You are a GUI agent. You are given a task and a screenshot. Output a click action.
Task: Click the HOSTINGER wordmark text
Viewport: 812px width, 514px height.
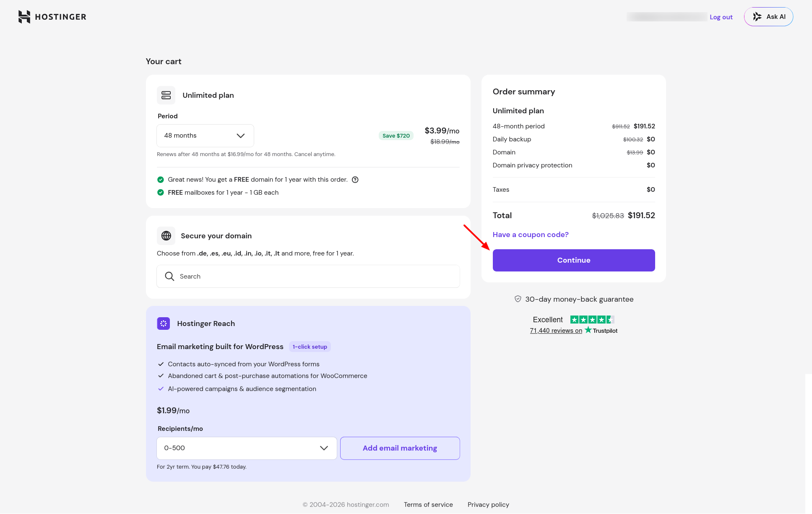coord(61,17)
